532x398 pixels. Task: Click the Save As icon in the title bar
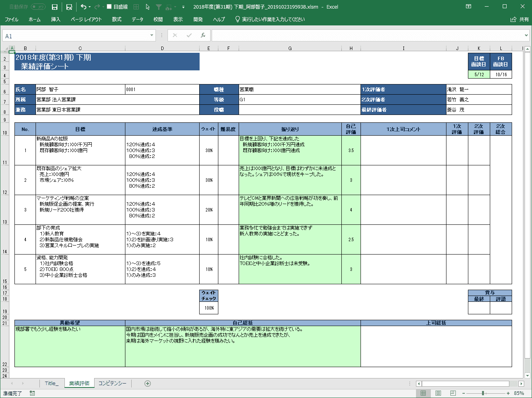pyautogui.click(x=69, y=7)
